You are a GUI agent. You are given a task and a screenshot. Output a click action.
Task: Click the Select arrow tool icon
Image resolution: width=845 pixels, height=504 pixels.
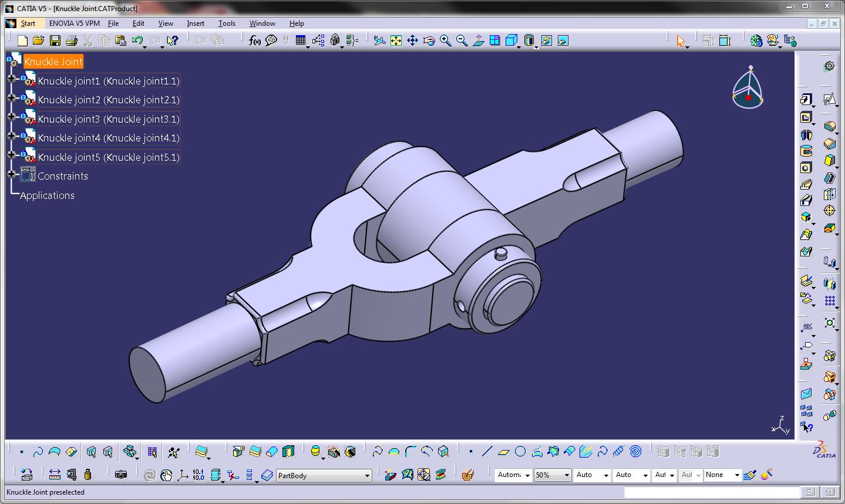[681, 40]
